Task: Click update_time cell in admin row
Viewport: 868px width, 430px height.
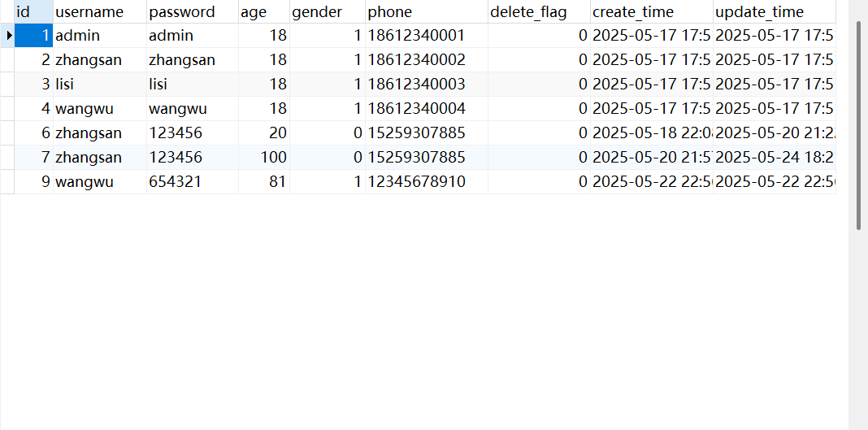Action: click(x=775, y=36)
